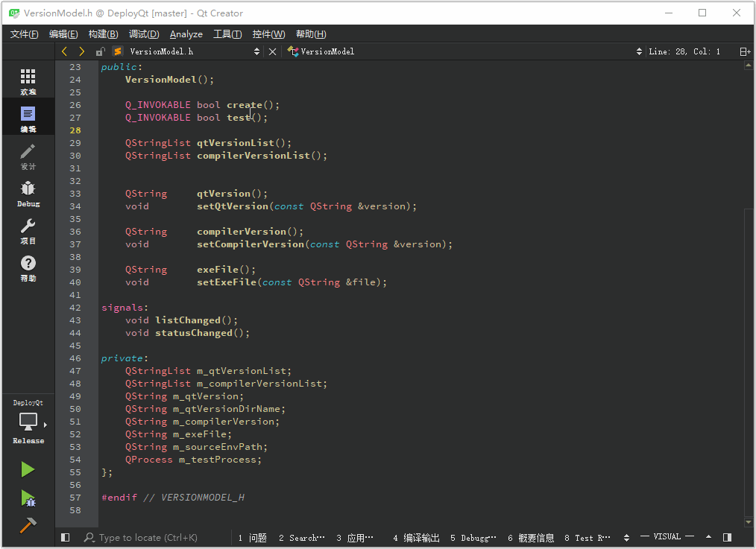The image size is (756, 549).
Task: Click the vertical scrollbar up arrow
Action: point(749,65)
